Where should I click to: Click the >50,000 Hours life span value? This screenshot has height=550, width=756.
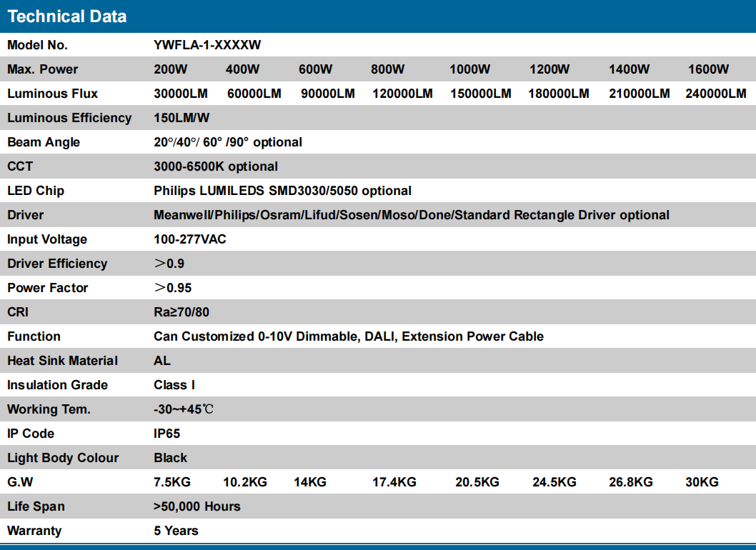[x=197, y=506]
